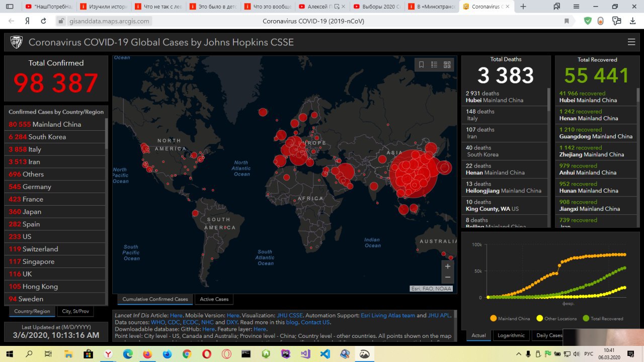Close the Coronavirus browser tab
Viewport: 644px width, 362px height.
[x=507, y=7]
